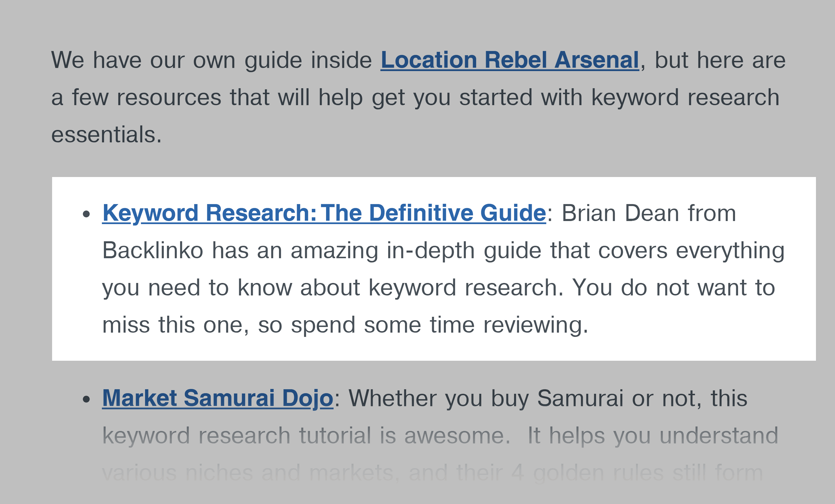The width and height of the screenshot is (835, 504).
Task: Click 'keyword research tutorial is awesome' text
Action: (x=306, y=436)
